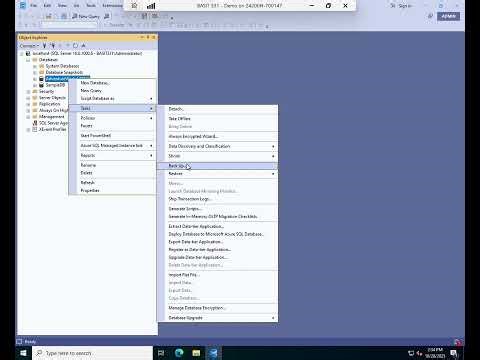This screenshot has height=360, width=480.
Task: Open the Connect dropdown in Object Explorer
Action: [x=29, y=46]
